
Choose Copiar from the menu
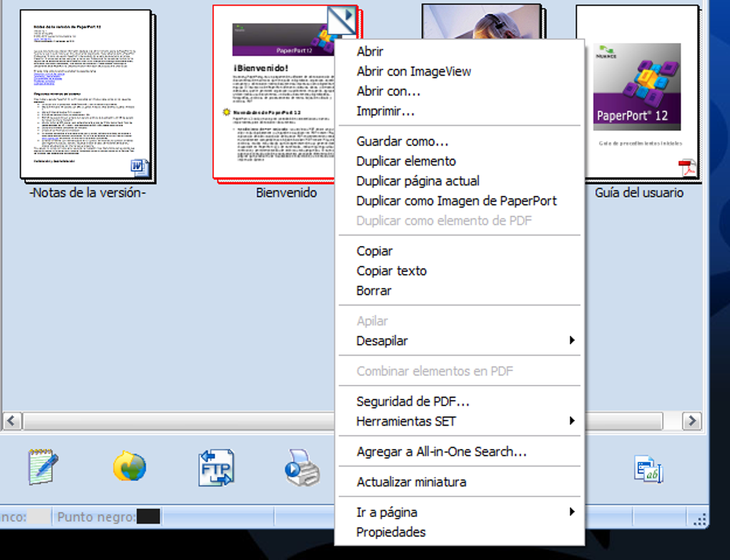tap(459, 251)
